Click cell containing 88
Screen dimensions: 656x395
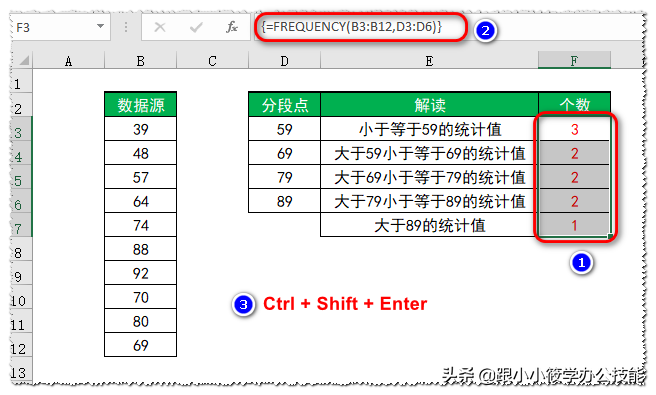[141, 249]
